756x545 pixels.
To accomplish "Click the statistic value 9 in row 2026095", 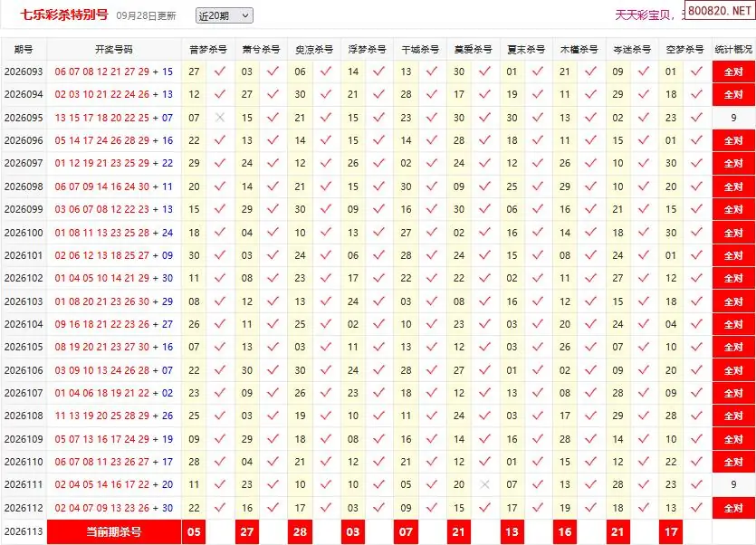I will tap(733, 118).
